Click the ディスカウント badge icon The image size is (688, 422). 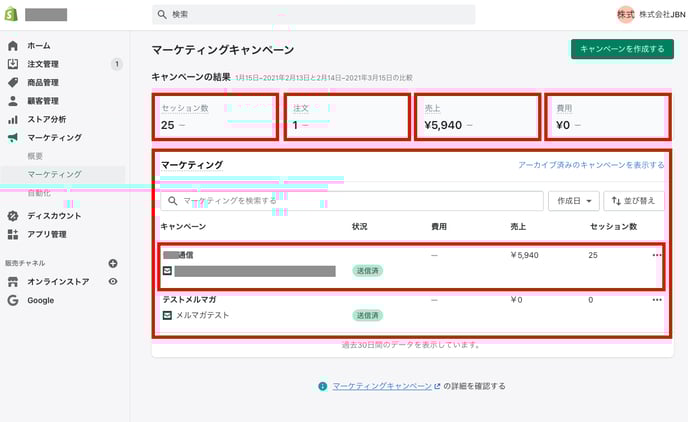click(x=13, y=216)
